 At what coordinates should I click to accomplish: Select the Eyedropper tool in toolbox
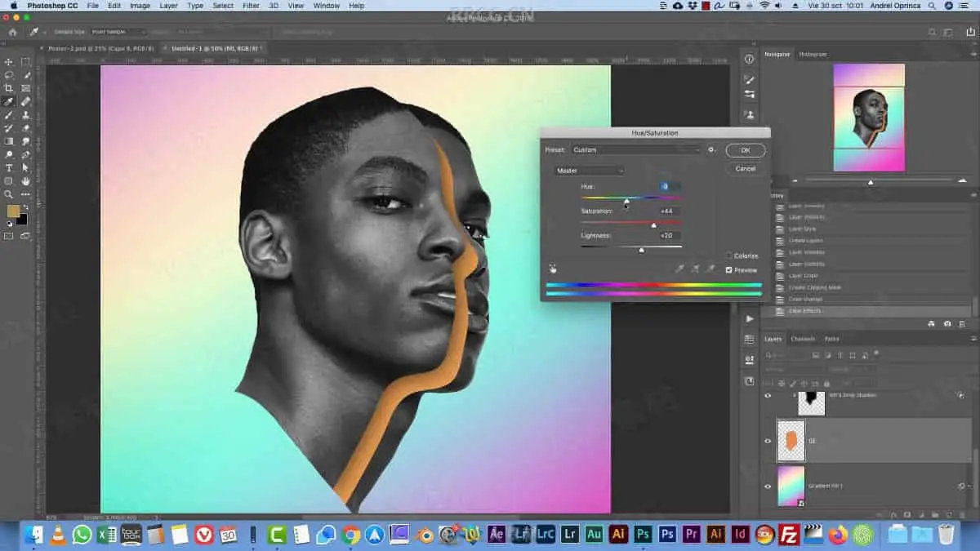pyautogui.click(x=9, y=102)
